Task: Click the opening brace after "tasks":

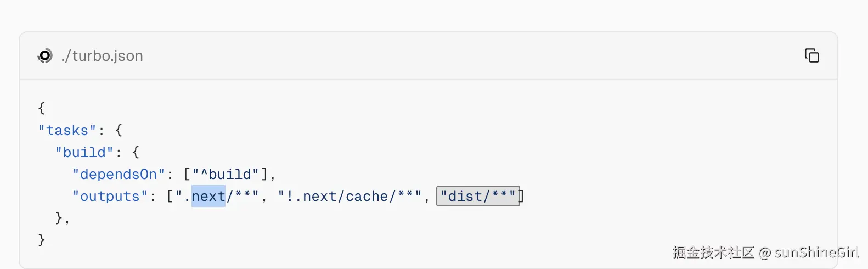Action: (119, 131)
